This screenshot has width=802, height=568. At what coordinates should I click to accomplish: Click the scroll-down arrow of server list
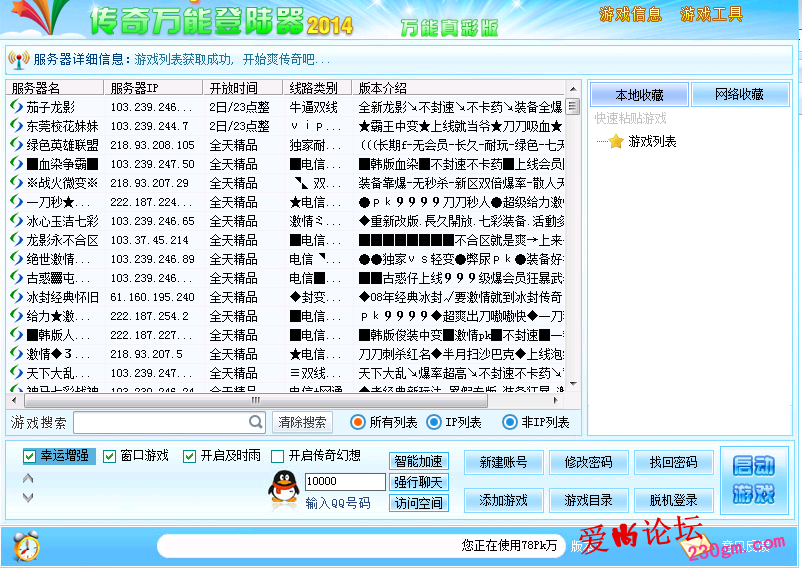tap(573, 383)
